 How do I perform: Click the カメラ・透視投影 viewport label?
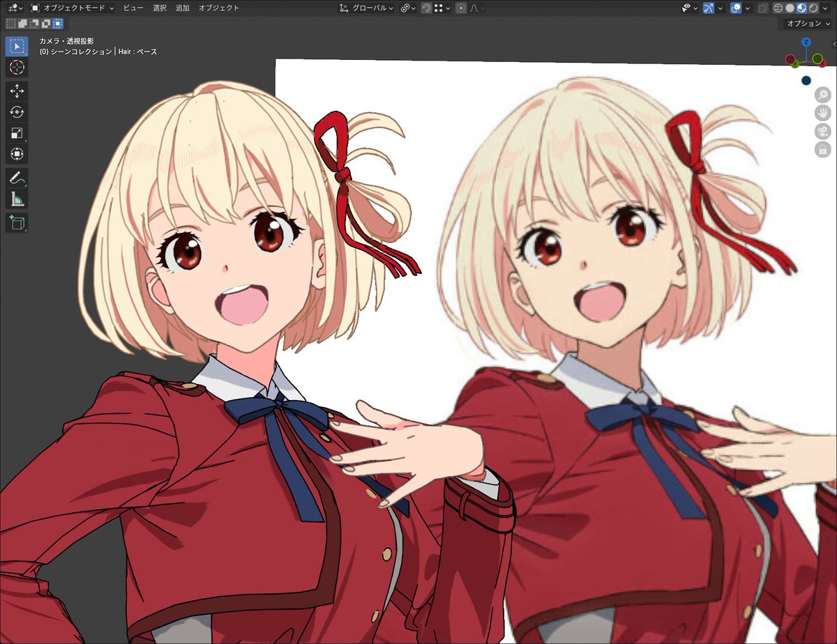[x=66, y=41]
